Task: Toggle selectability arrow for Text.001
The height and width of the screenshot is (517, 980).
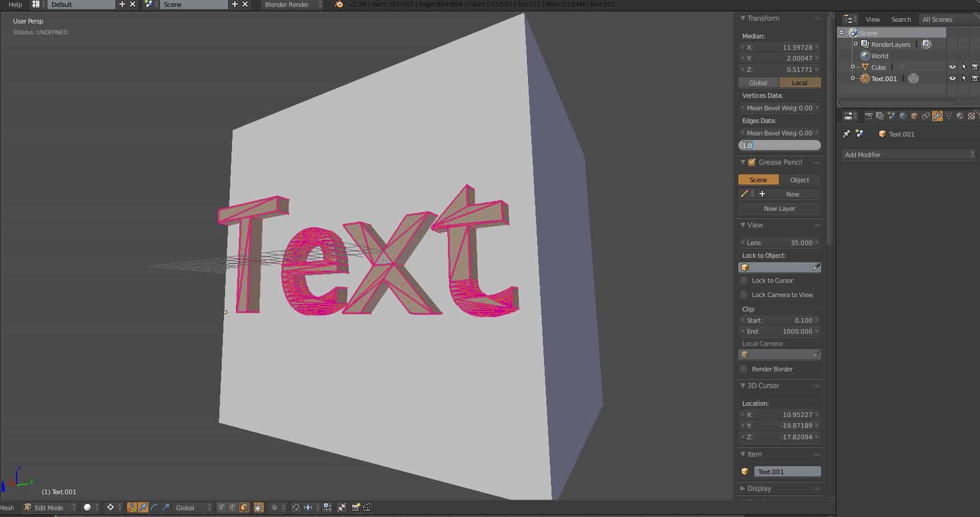Action: pyautogui.click(x=964, y=78)
